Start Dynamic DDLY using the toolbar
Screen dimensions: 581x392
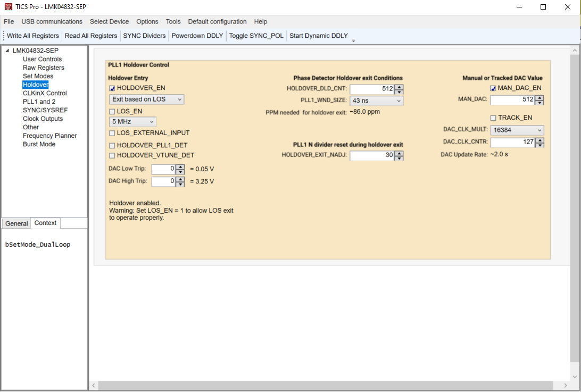click(x=318, y=36)
